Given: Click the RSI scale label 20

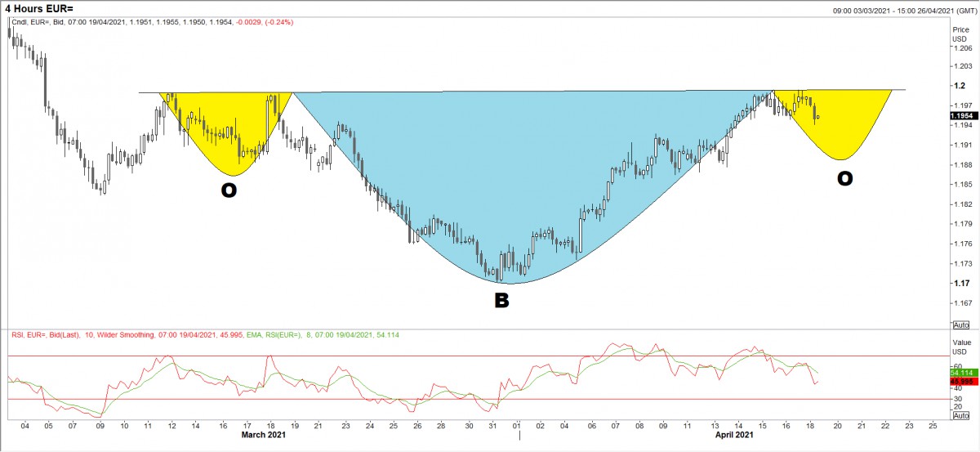Looking at the screenshot, I should pos(957,406).
